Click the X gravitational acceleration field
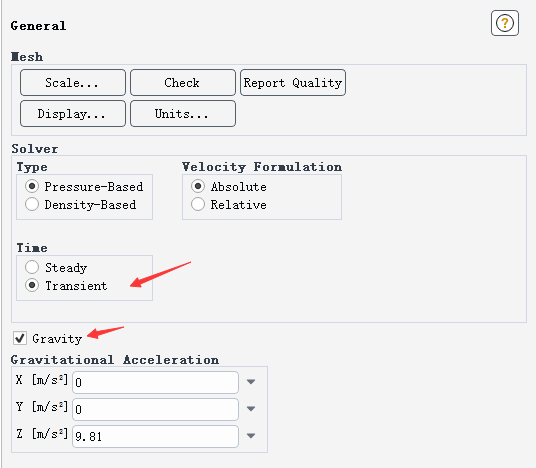Image resolution: width=536 pixels, height=468 pixels. click(155, 382)
